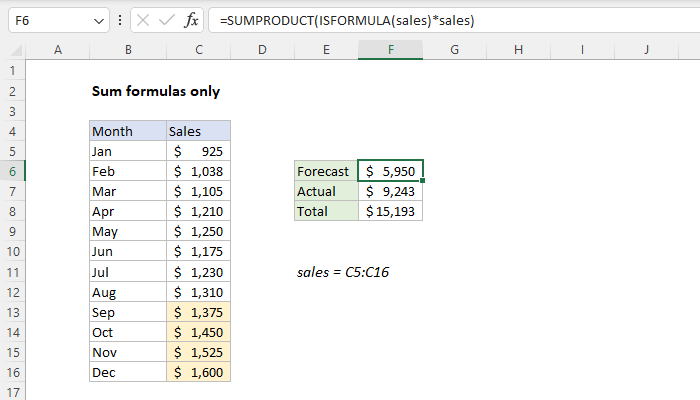Click the 'Jun' month cell
The image size is (700, 400).
click(x=128, y=252)
